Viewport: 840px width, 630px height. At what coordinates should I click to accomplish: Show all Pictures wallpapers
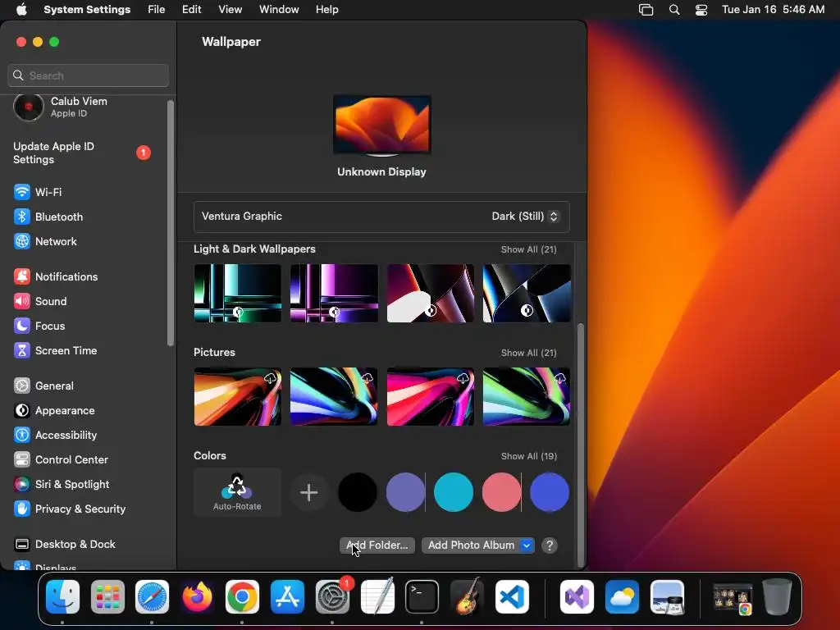coord(529,353)
